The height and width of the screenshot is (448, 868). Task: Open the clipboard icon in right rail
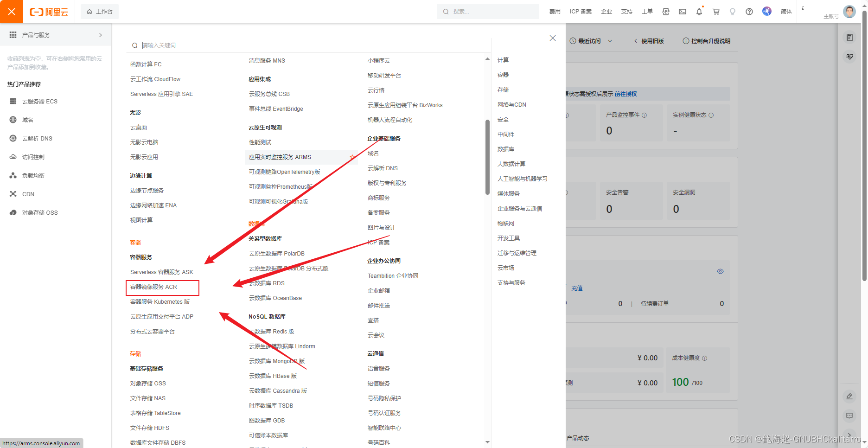coord(849,38)
